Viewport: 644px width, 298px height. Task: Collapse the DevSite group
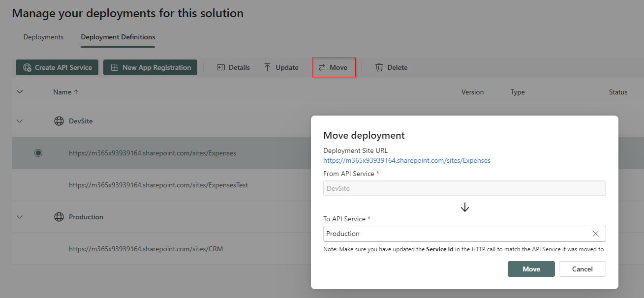click(x=20, y=121)
